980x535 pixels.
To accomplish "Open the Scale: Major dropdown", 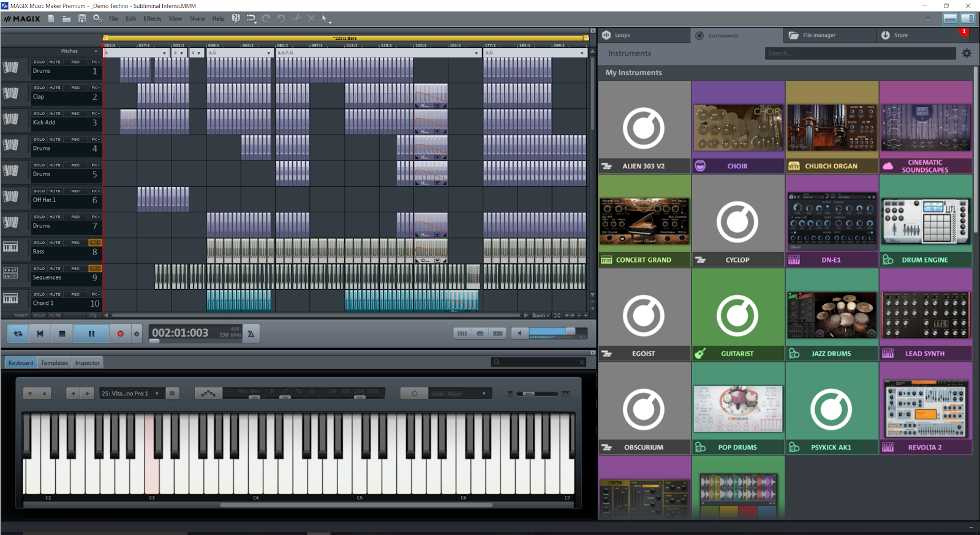I will (x=458, y=394).
